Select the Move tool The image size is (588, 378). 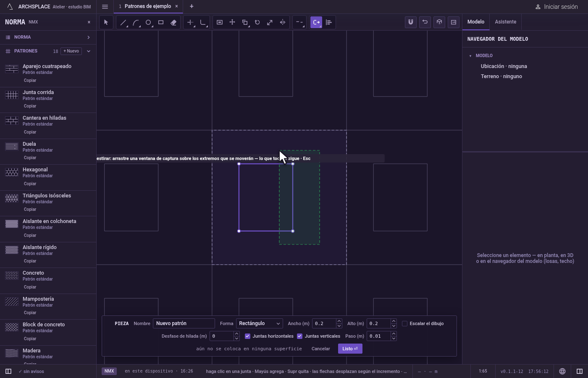point(232,22)
